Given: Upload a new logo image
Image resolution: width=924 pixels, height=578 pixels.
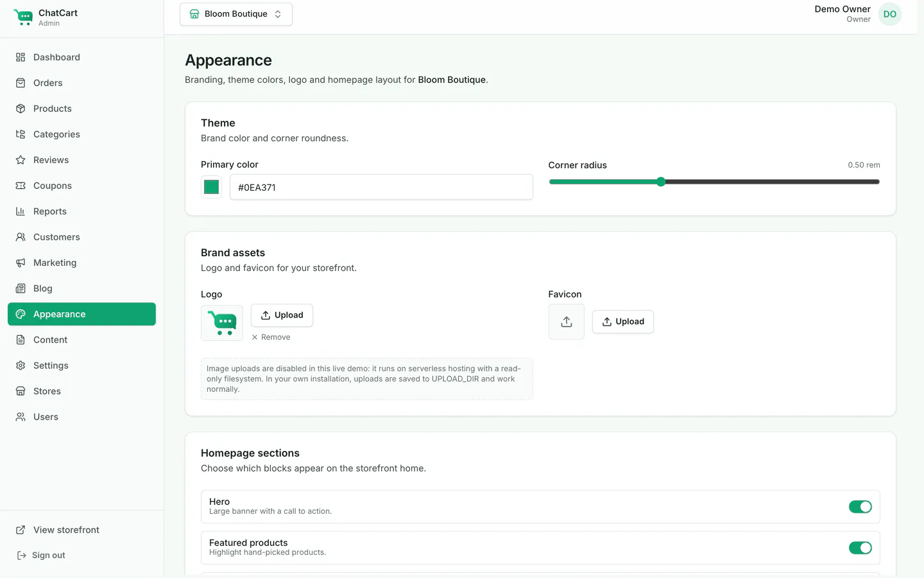Looking at the screenshot, I should coord(282,315).
